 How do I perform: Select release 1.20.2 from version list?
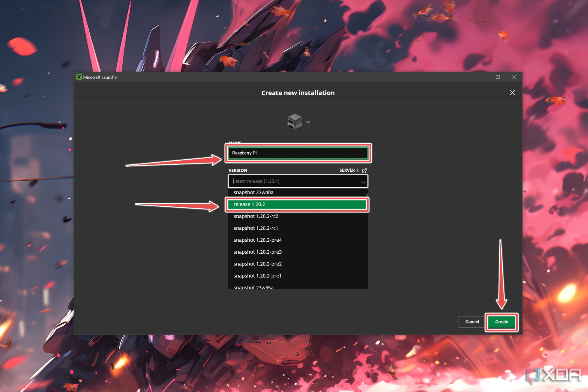pyautogui.click(x=297, y=204)
